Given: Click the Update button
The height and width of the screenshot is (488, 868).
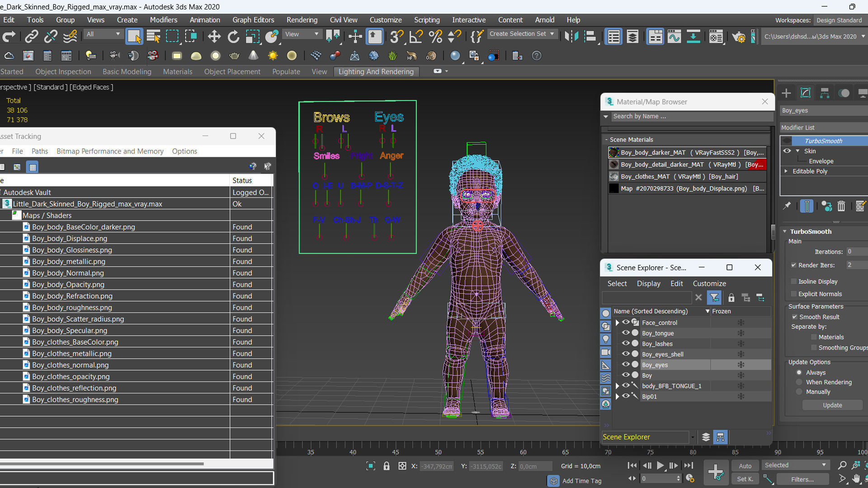Looking at the screenshot, I should point(832,405).
